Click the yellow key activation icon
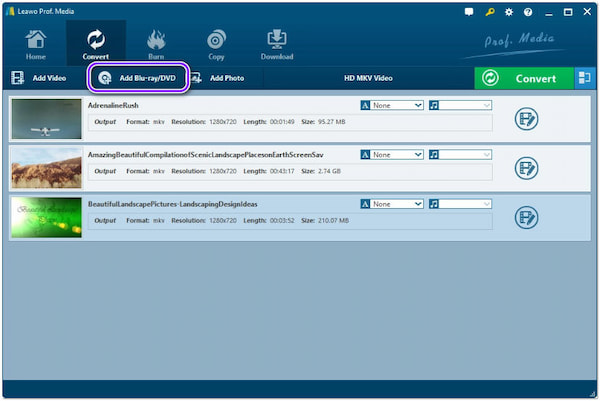Image resolution: width=600 pixels, height=401 pixels. pyautogui.click(x=490, y=11)
